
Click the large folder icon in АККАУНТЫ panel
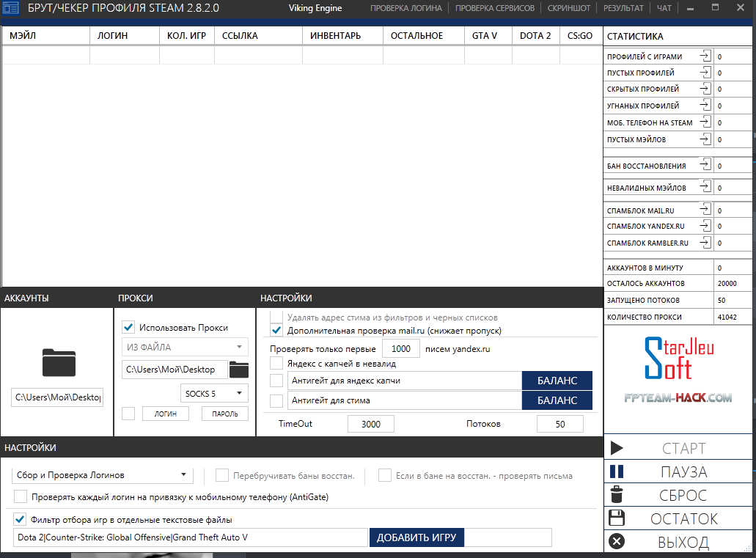(x=59, y=362)
